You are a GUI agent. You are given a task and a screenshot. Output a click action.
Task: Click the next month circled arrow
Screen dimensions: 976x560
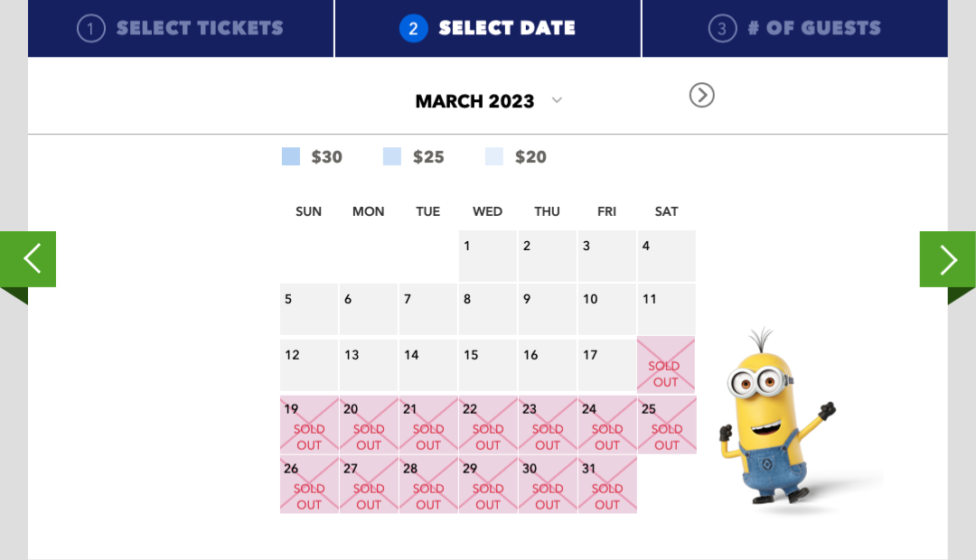(701, 95)
